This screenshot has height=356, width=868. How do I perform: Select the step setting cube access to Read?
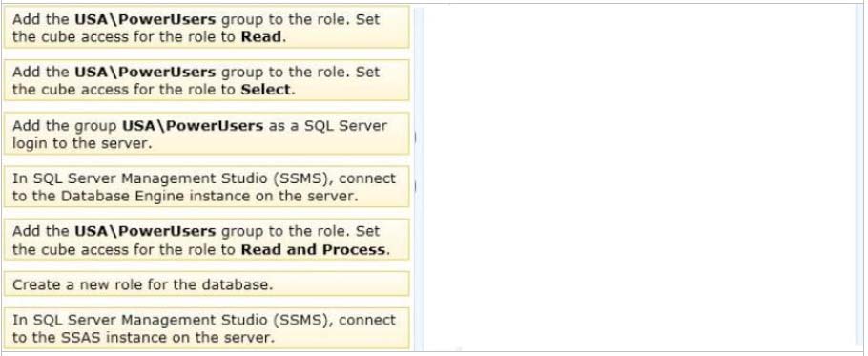(206, 27)
